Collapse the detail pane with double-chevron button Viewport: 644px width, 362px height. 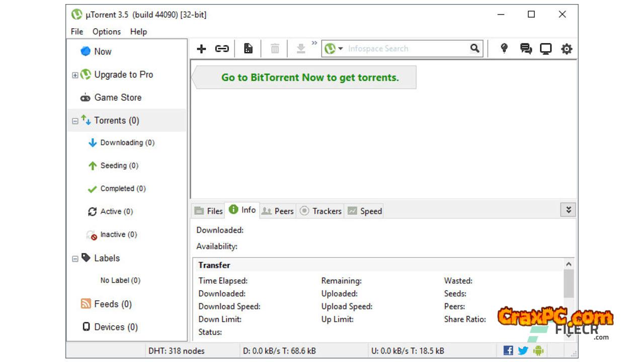[568, 210]
